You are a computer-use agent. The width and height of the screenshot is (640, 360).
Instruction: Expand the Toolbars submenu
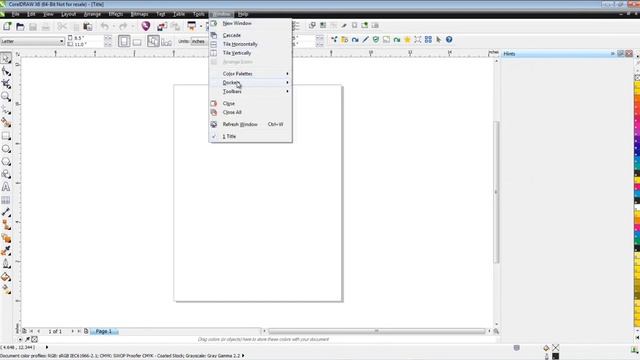pos(250,91)
